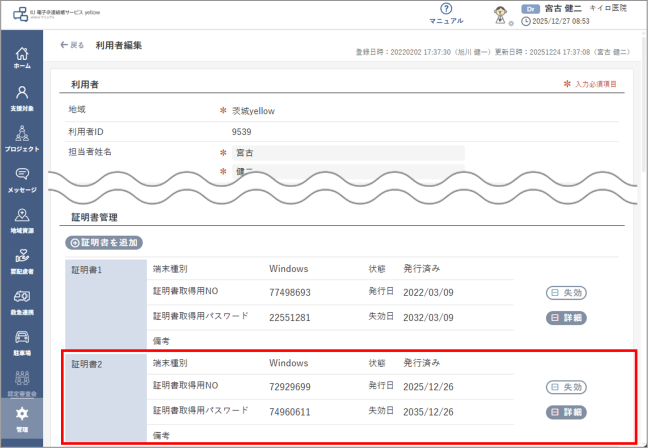Open the マニュアル help icon
Image resolution: width=648 pixels, height=448 pixels.
pyautogui.click(x=446, y=13)
